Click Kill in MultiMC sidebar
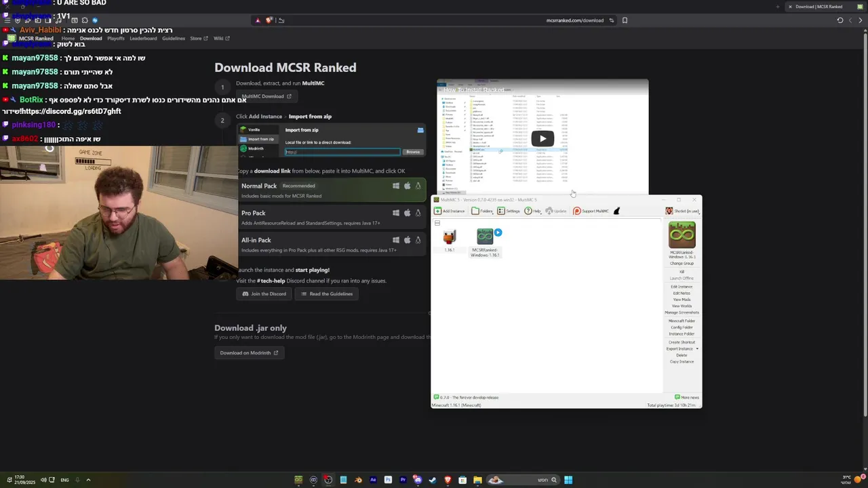868x488 pixels. coord(682,272)
